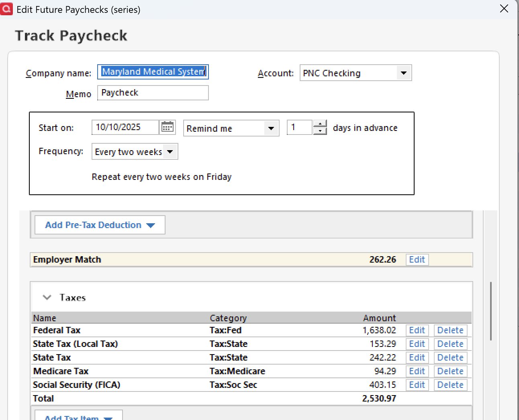
Task: Select the Social Security (FICA) row name
Action: coord(76,385)
